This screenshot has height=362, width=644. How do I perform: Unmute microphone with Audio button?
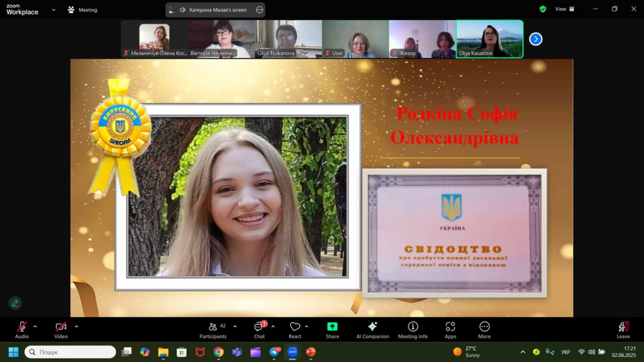[x=22, y=329]
